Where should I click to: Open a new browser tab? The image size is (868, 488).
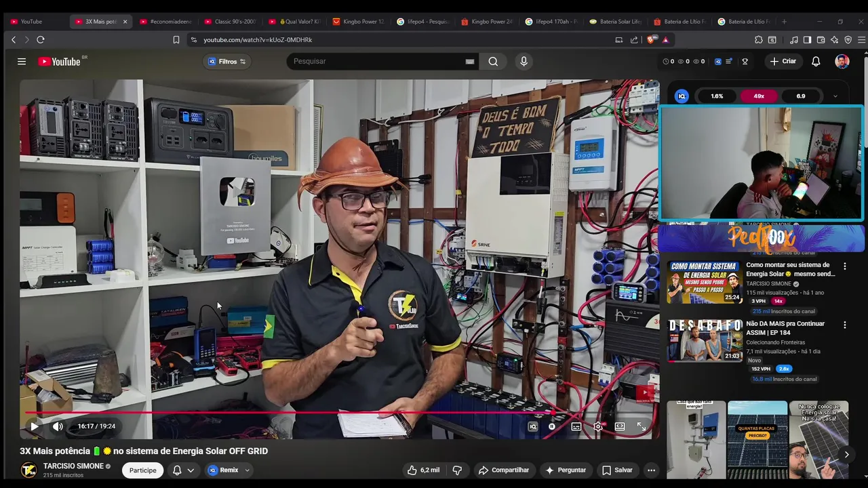(784, 22)
